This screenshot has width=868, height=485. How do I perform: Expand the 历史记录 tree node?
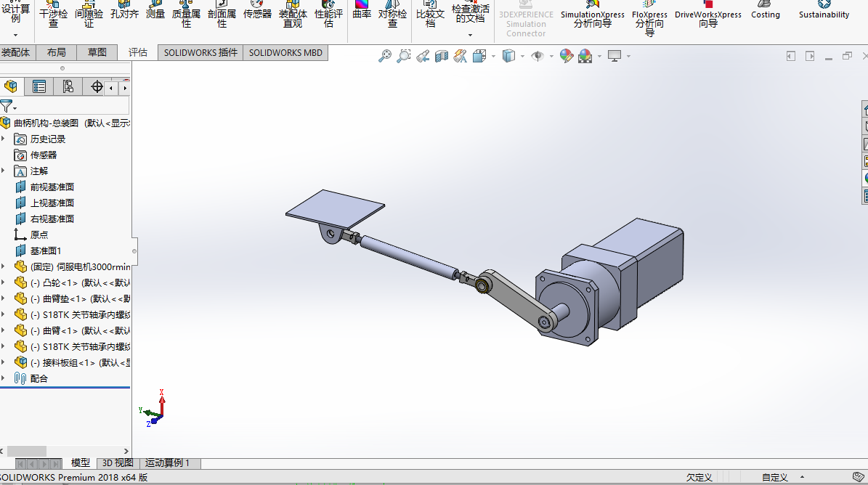pos(4,139)
